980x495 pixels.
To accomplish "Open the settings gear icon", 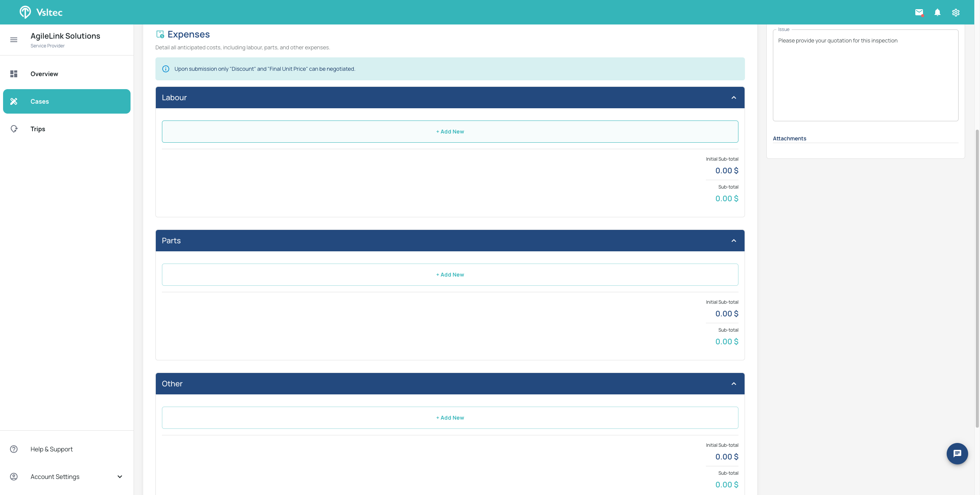I will point(955,12).
